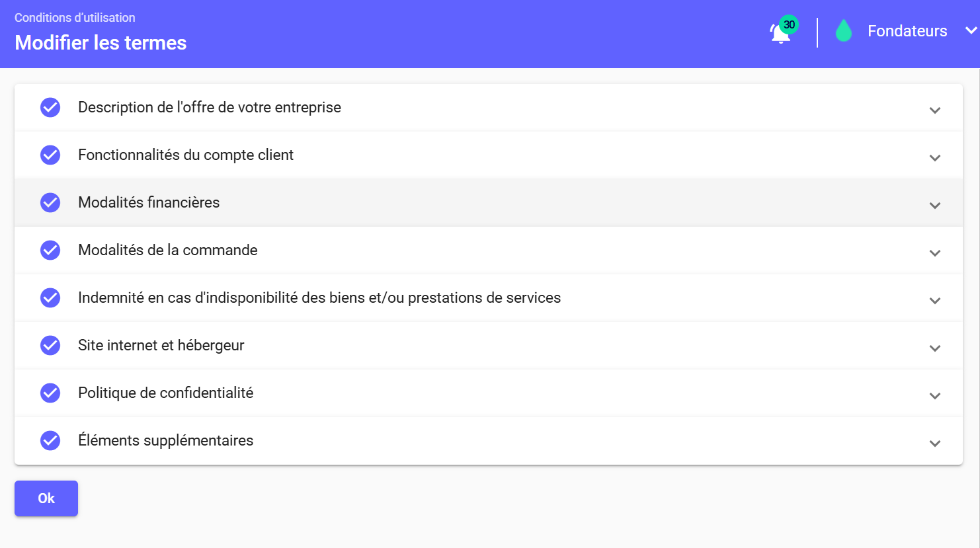Viewport: 980px width, 548px height.
Task: Click the checkmark icon beside Description de l'offre
Action: pos(50,107)
